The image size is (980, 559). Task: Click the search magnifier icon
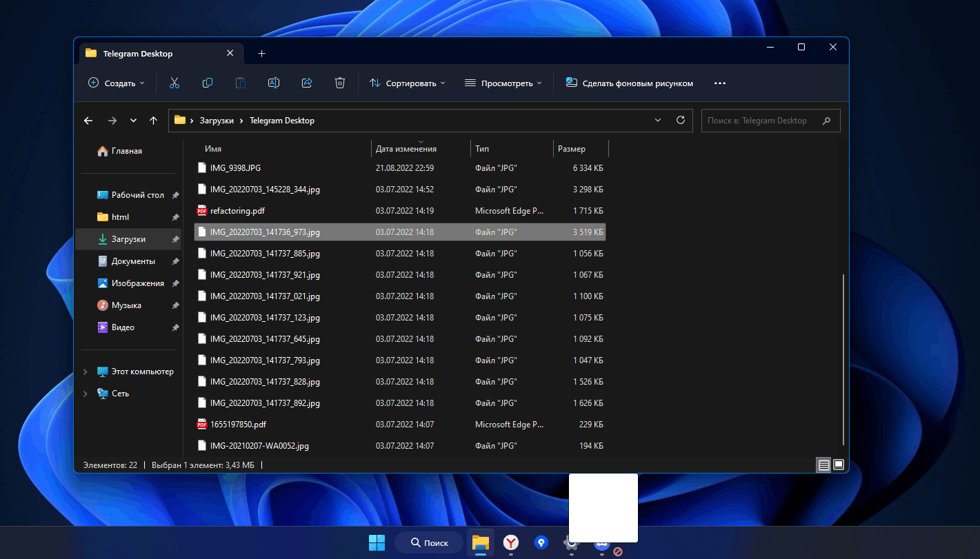(826, 121)
